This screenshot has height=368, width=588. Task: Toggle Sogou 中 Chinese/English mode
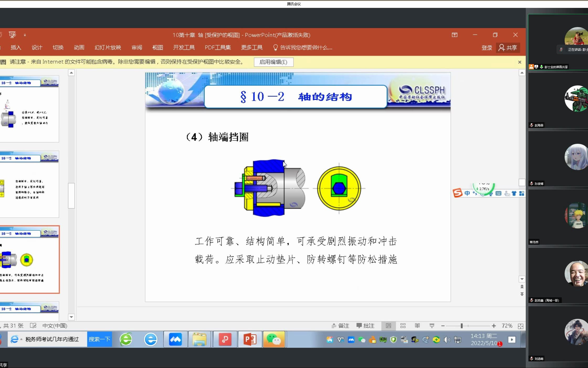467,193
